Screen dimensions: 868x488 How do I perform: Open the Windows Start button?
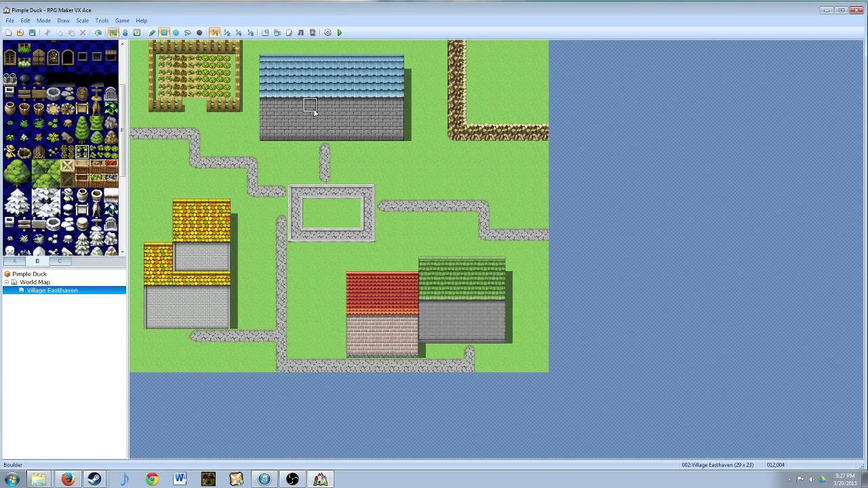[12, 479]
